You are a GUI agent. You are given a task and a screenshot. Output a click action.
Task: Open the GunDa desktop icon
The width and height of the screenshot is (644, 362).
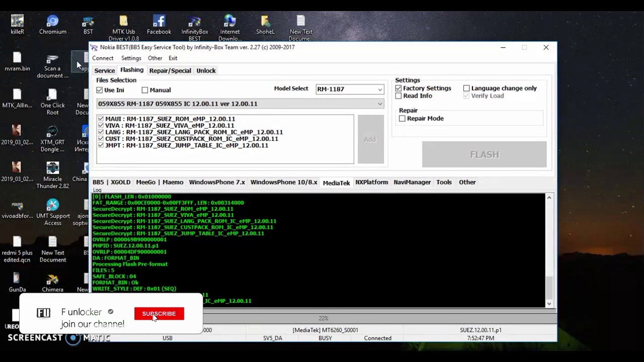click(18, 283)
